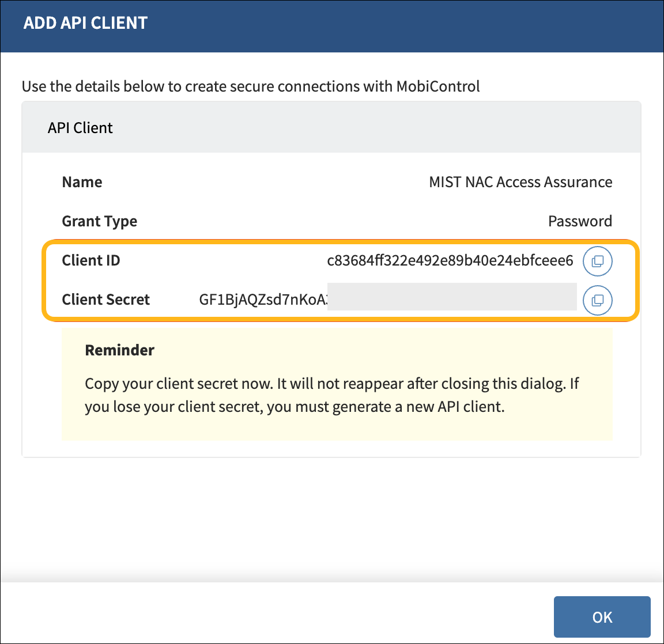Click the Grant Type label
The width and height of the screenshot is (664, 644).
point(99,221)
